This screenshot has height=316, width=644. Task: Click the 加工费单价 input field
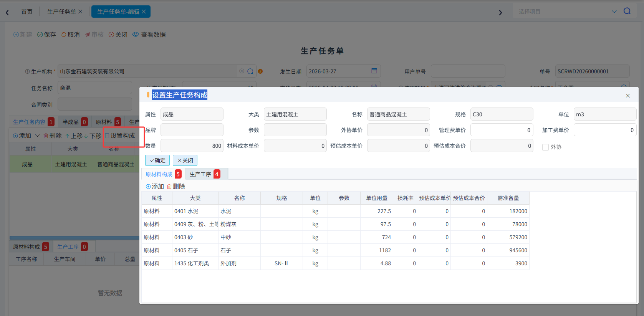tap(605, 130)
